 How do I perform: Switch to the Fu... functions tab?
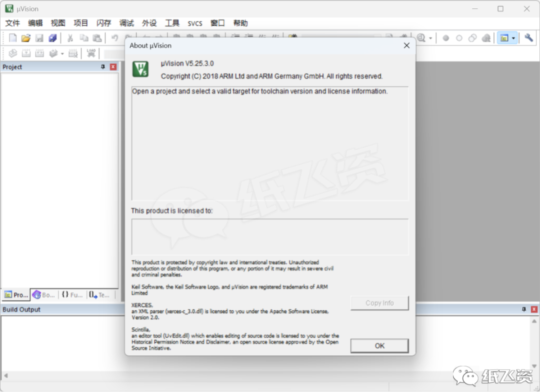(72, 295)
